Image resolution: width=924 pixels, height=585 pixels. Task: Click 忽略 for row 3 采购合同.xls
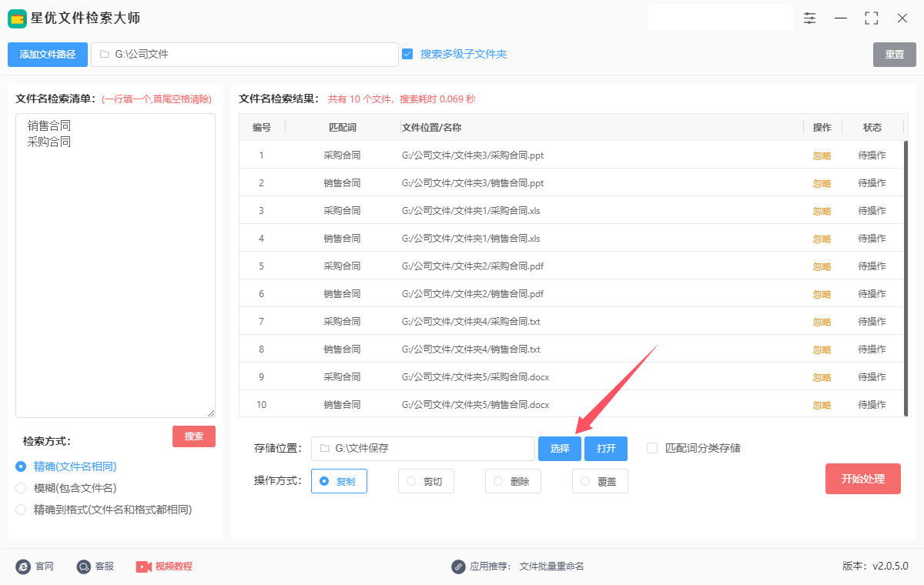point(822,211)
